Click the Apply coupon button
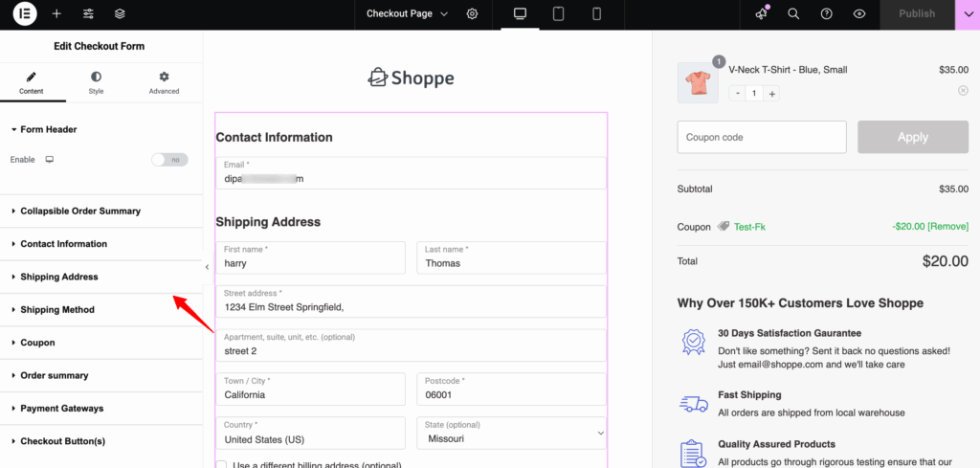Image resolution: width=980 pixels, height=468 pixels. point(912,137)
